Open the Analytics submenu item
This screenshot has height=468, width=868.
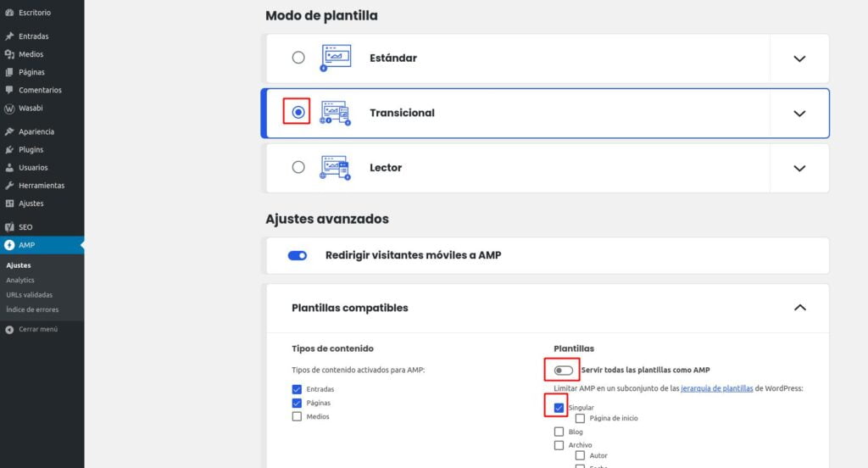click(20, 281)
